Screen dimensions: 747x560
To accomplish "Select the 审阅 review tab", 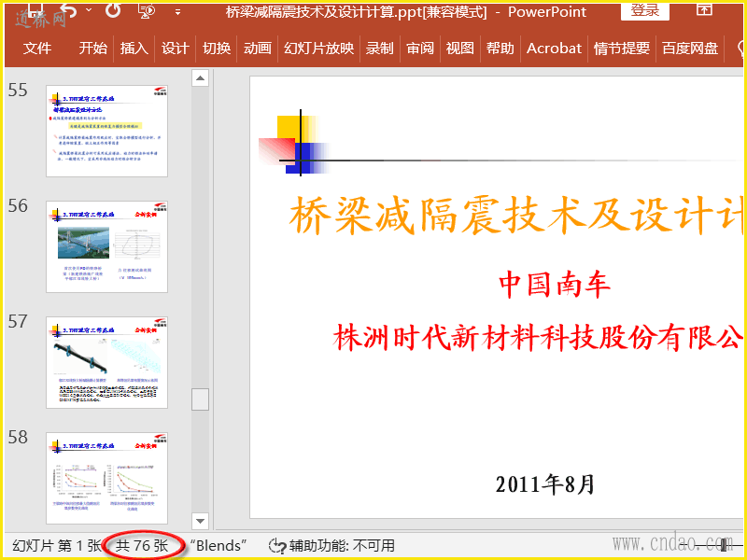I will click(x=419, y=49).
